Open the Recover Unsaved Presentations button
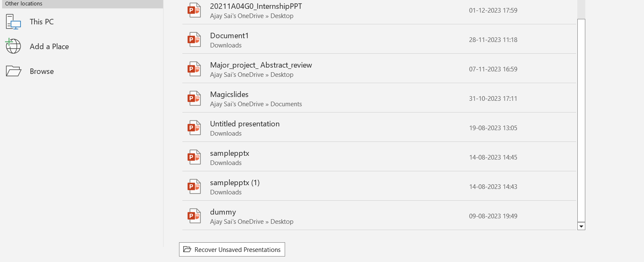Screen dimensions: 644x262 point(232,249)
